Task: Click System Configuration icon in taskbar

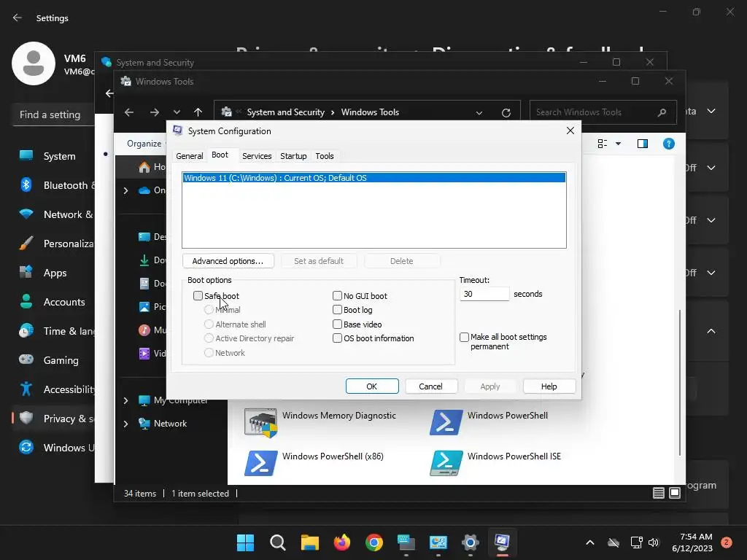Action: tap(502, 542)
